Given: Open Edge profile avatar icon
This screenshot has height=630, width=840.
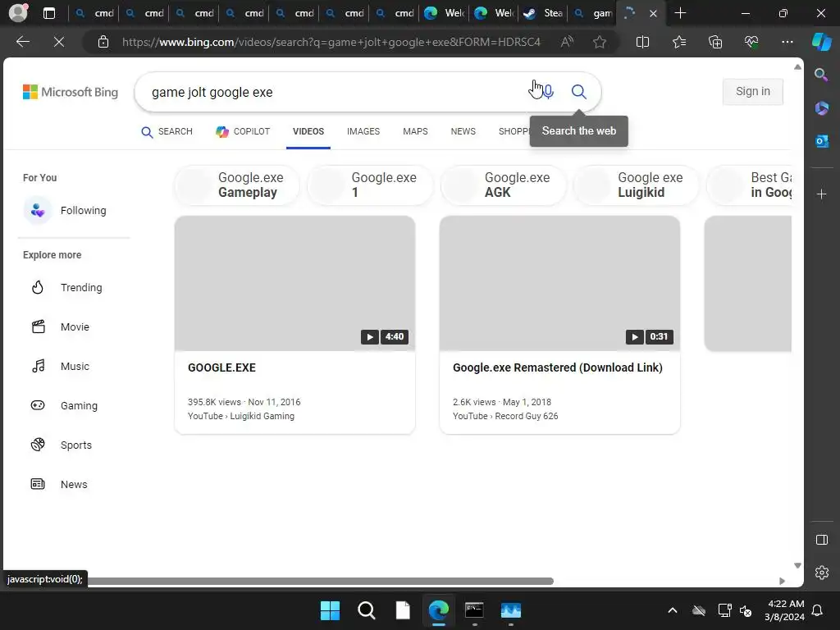Looking at the screenshot, I should click(19, 13).
